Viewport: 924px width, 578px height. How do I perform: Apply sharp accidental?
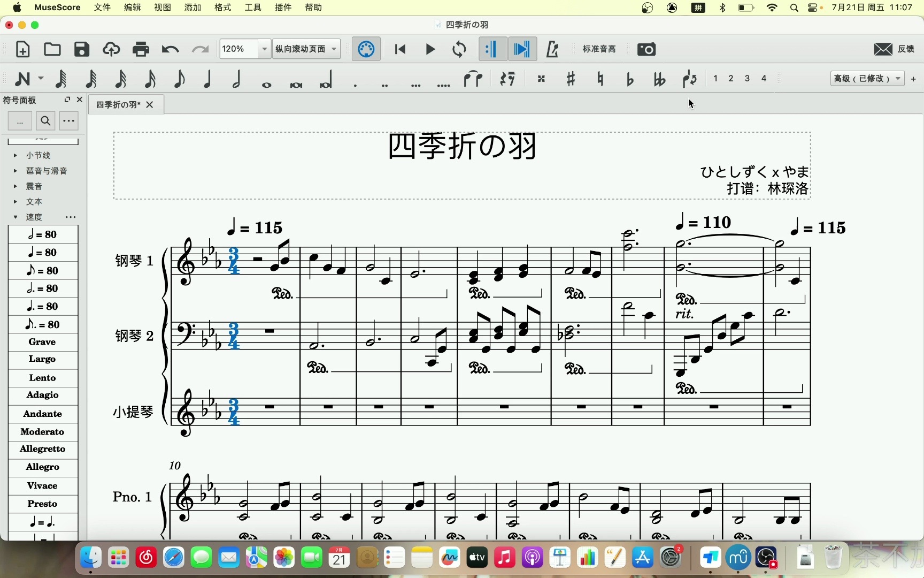571,79
